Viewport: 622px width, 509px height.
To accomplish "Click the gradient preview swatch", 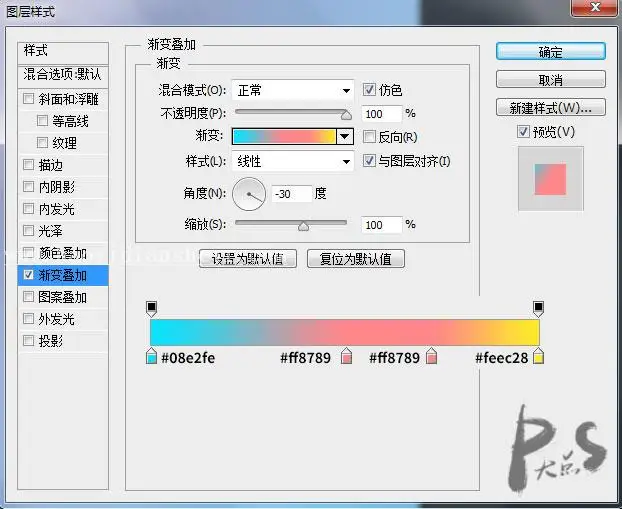I will (284, 137).
